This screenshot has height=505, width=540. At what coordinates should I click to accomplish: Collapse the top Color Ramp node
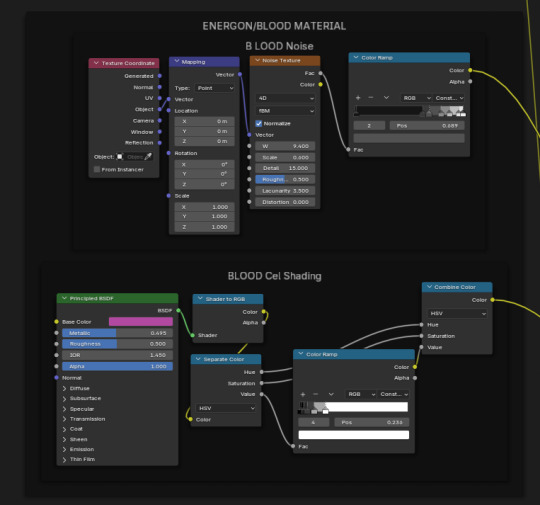[356, 58]
